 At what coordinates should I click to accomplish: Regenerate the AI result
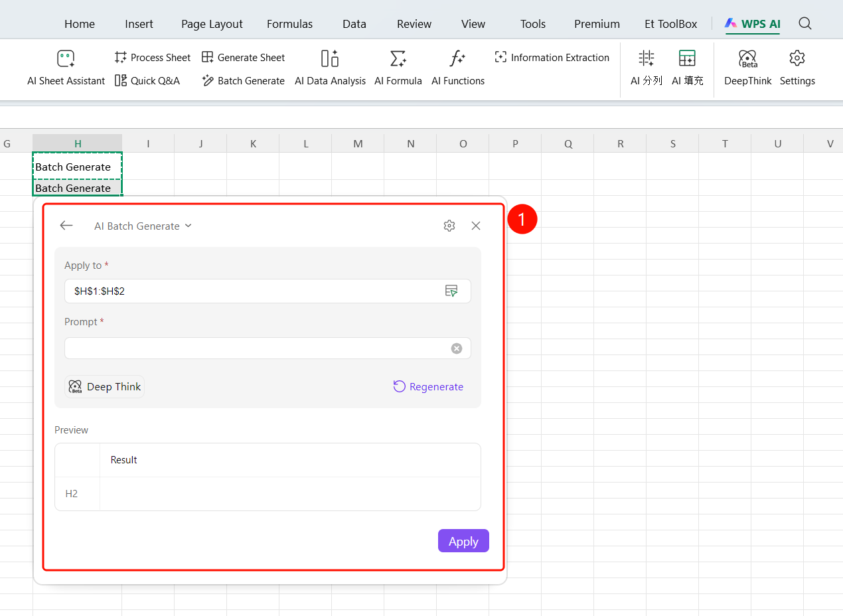(x=428, y=387)
